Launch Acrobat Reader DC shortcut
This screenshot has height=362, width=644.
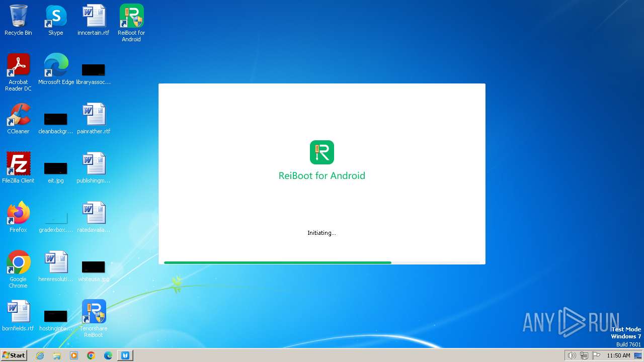tap(18, 72)
